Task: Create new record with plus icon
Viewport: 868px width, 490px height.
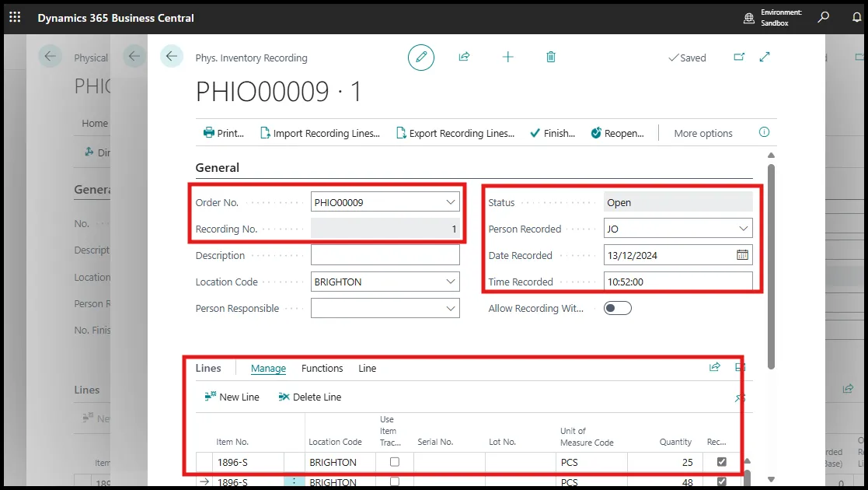Action: click(x=507, y=57)
